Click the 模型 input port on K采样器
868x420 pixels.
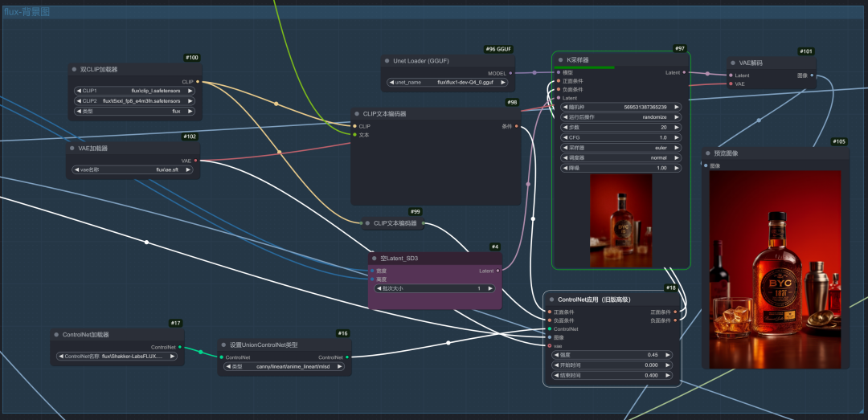click(x=558, y=72)
